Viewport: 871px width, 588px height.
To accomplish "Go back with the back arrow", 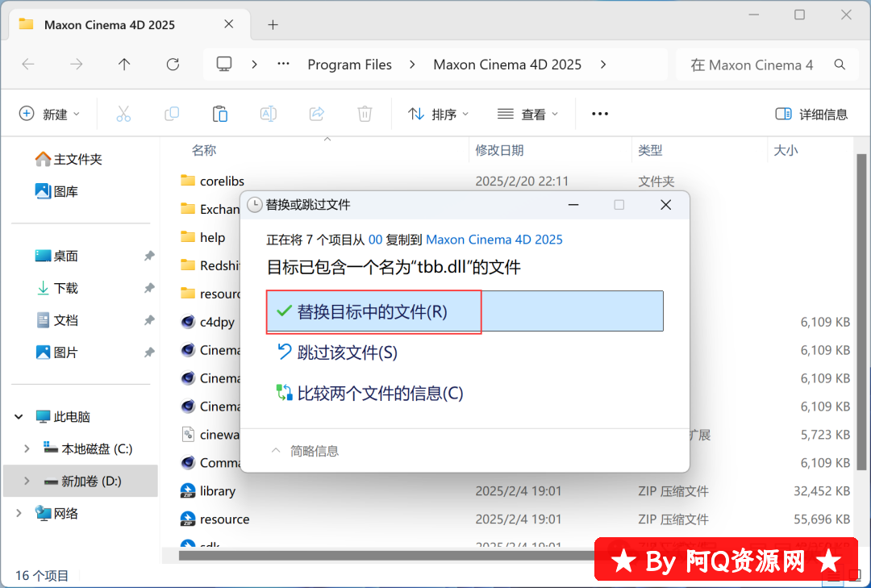I will tap(28, 65).
